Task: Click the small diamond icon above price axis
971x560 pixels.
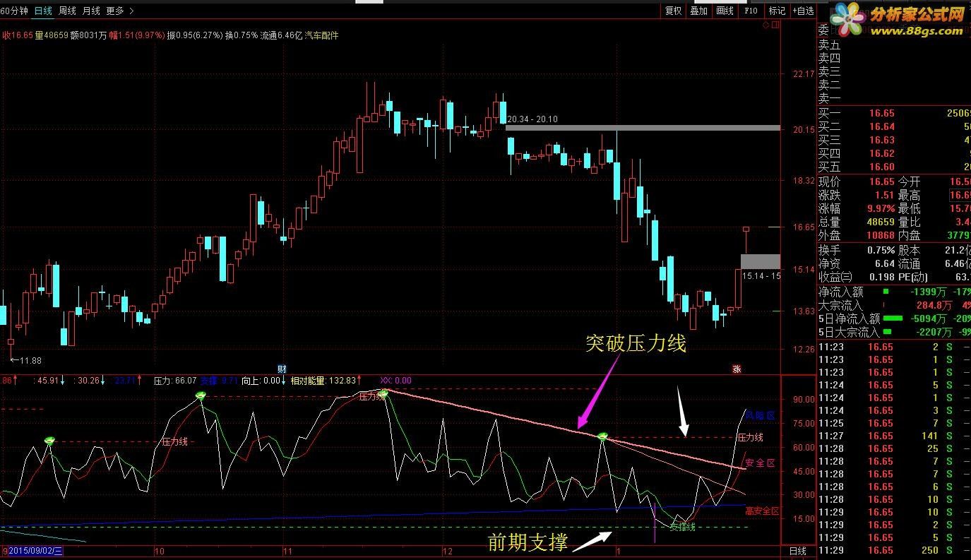Action: coord(766,25)
